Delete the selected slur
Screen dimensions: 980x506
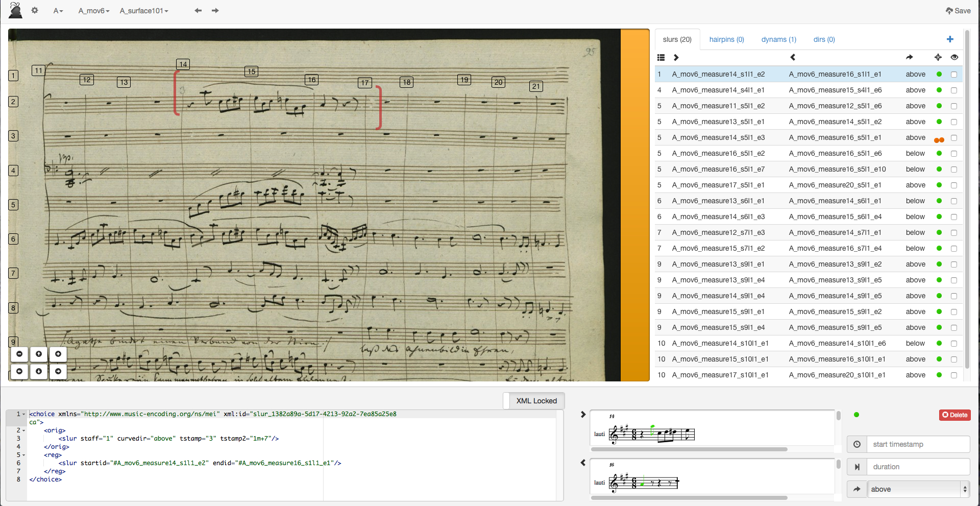(x=955, y=415)
